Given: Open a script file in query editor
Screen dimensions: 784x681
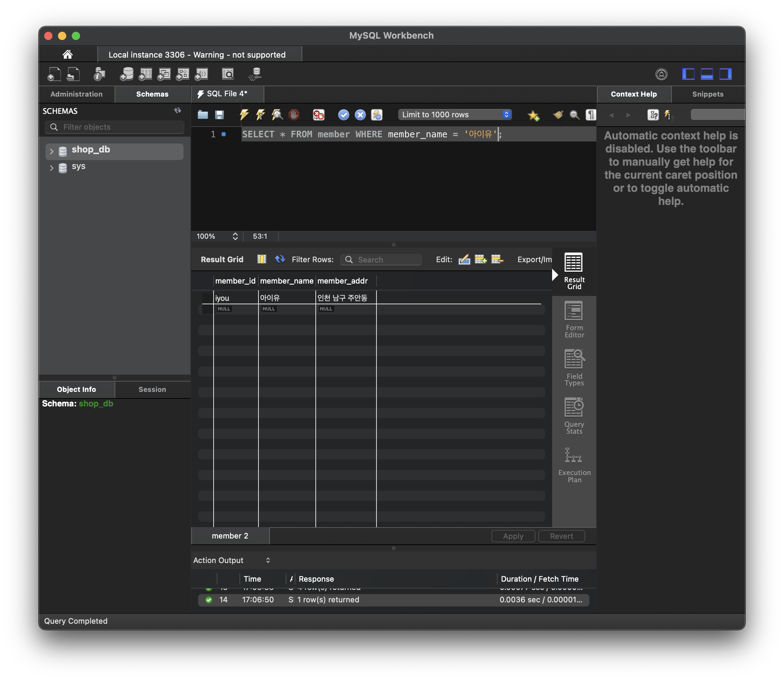Looking at the screenshot, I should click(203, 115).
